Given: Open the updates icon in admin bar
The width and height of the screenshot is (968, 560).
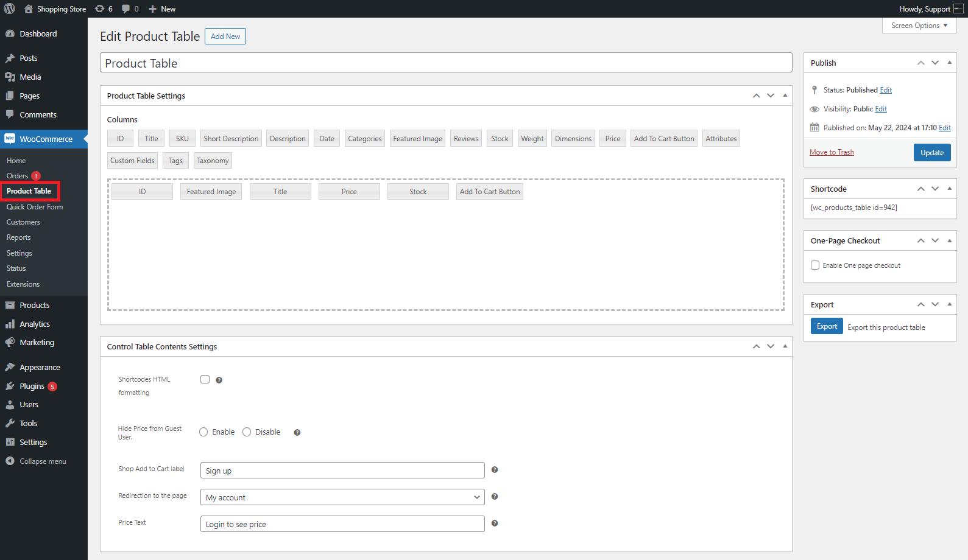Looking at the screenshot, I should click(x=100, y=9).
